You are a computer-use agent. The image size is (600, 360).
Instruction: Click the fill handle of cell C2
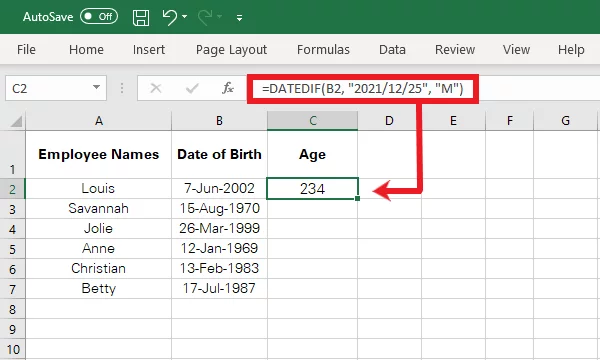click(x=357, y=198)
